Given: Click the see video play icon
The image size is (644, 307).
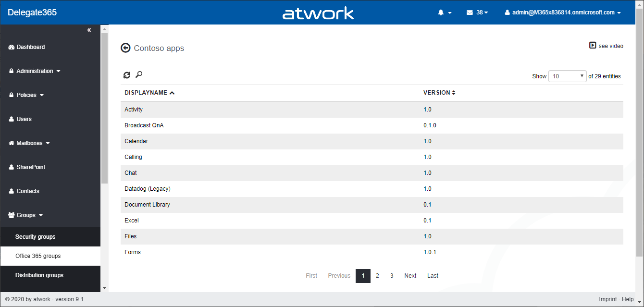Looking at the screenshot, I should point(593,46).
